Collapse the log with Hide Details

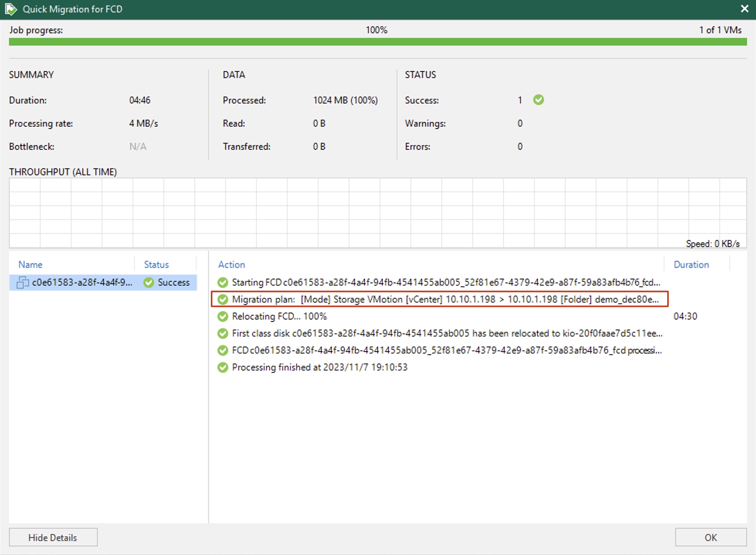(x=53, y=537)
